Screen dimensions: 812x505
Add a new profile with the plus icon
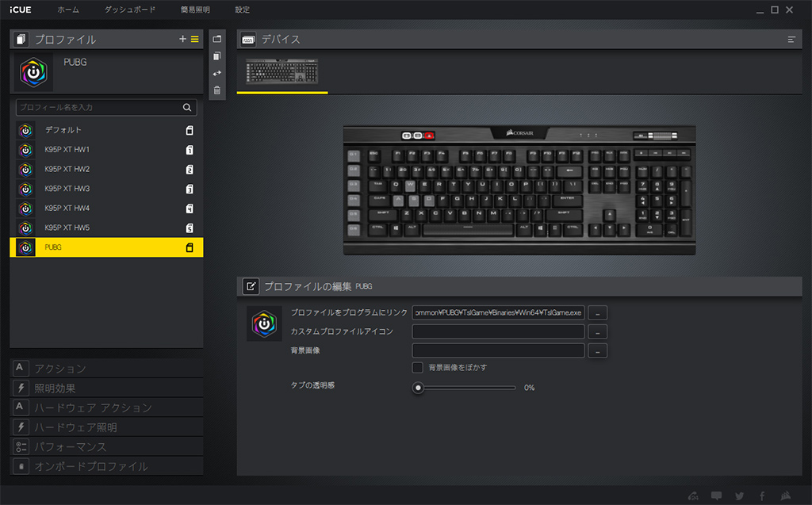click(x=182, y=39)
